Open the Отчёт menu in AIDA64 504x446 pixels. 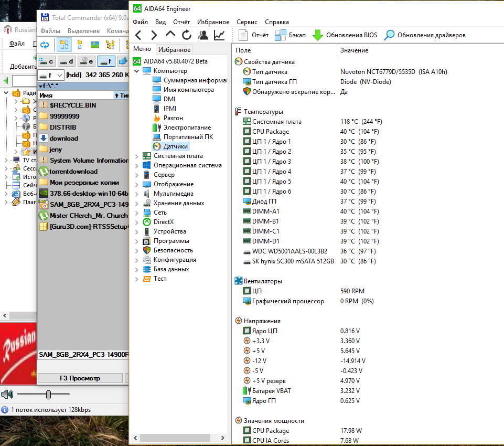click(x=181, y=22)
